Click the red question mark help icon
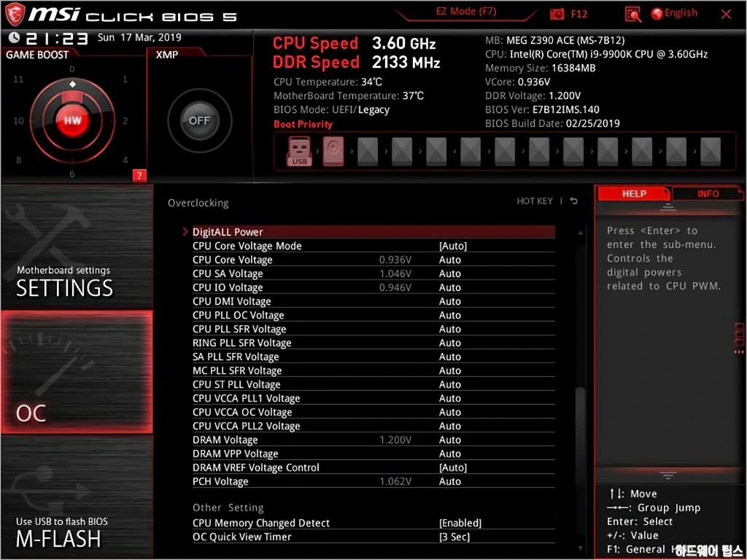 [139, 176]
